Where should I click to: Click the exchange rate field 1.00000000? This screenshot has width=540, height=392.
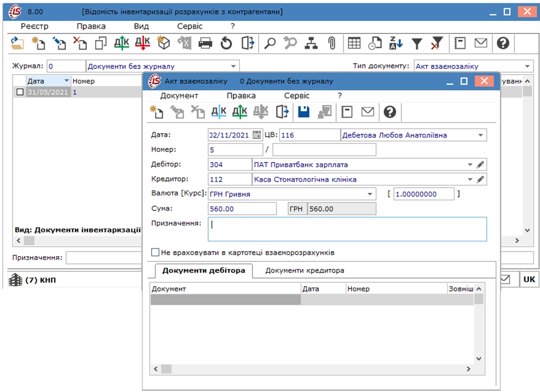[423, 194]
